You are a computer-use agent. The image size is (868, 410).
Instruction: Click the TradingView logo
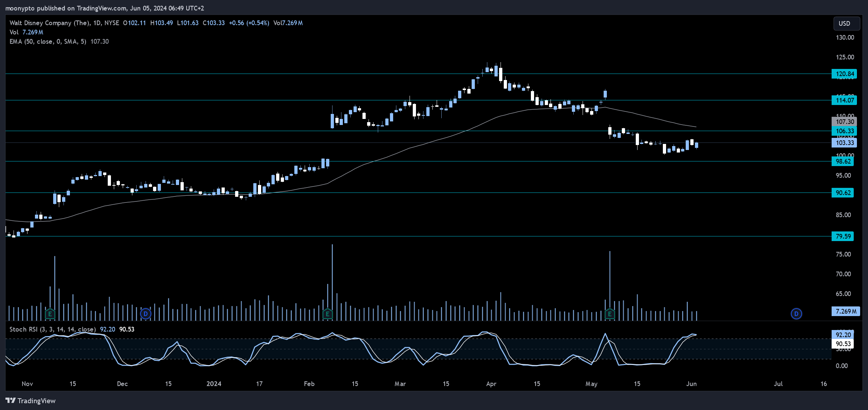[31, 401]
